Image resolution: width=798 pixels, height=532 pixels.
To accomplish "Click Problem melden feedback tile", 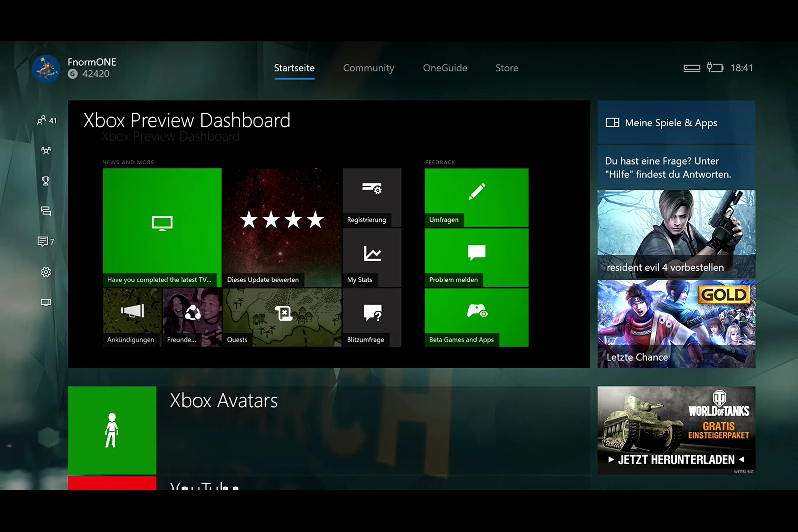I will coord(476,258).
